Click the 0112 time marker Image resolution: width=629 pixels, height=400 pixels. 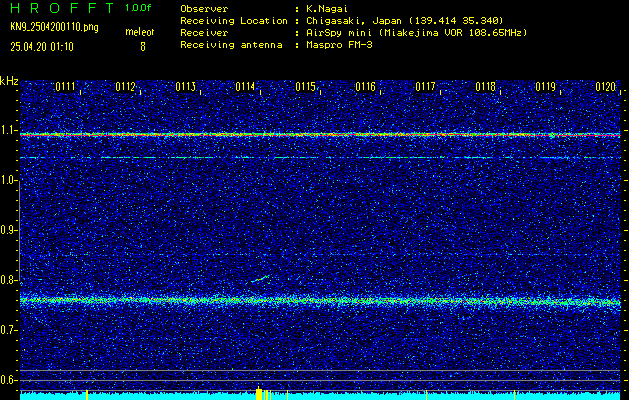pos(125,87)
